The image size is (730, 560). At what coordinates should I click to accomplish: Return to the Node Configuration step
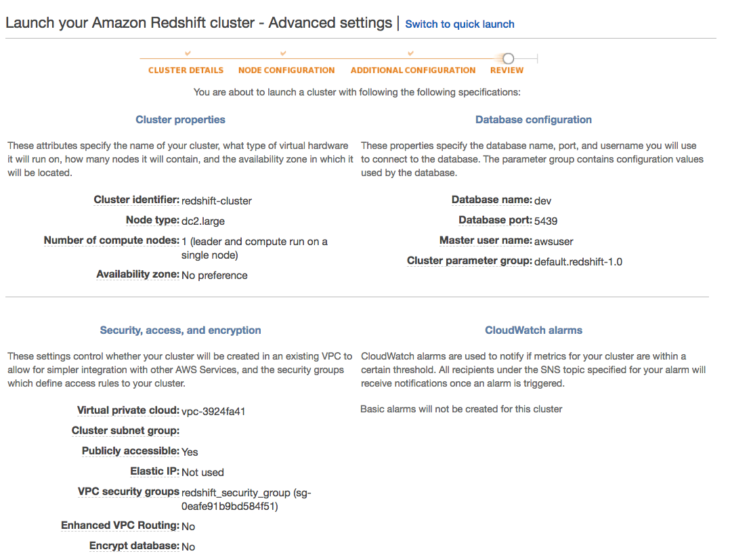click(286, 70)
